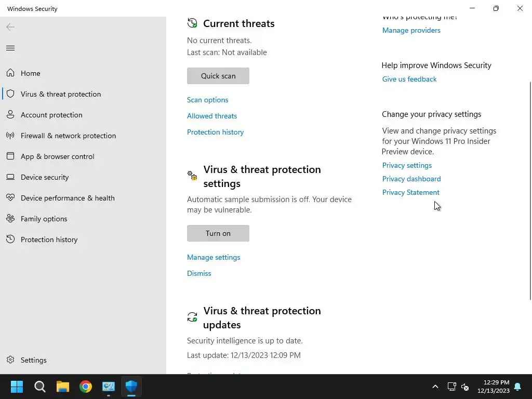The width and height of the screenshot is (532, 399).
Task: Open Allowed threats link
Action: [212, 116]
